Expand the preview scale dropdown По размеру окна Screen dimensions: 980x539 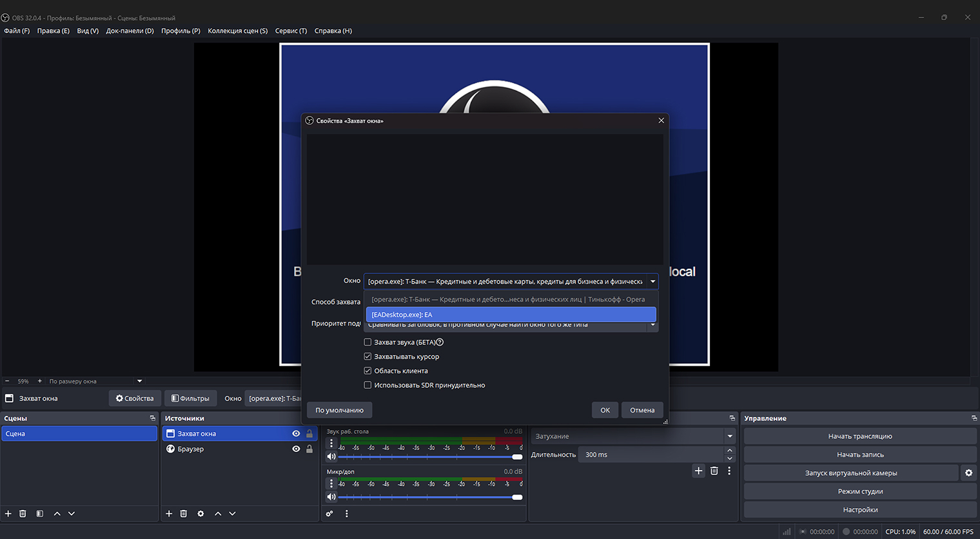(139, 381)
